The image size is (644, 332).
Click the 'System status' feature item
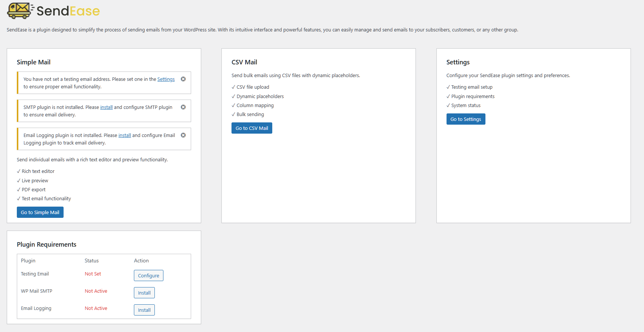tap(463, 106)
